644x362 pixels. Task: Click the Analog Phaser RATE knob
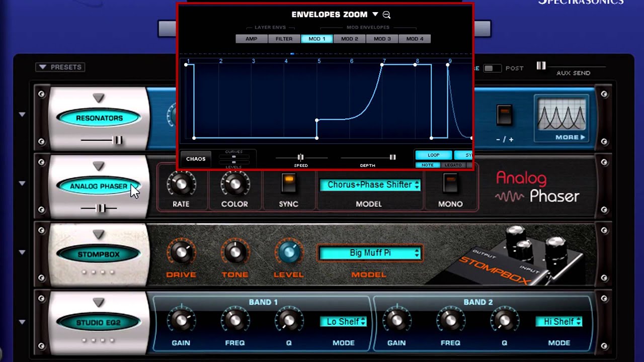(181, 185)
